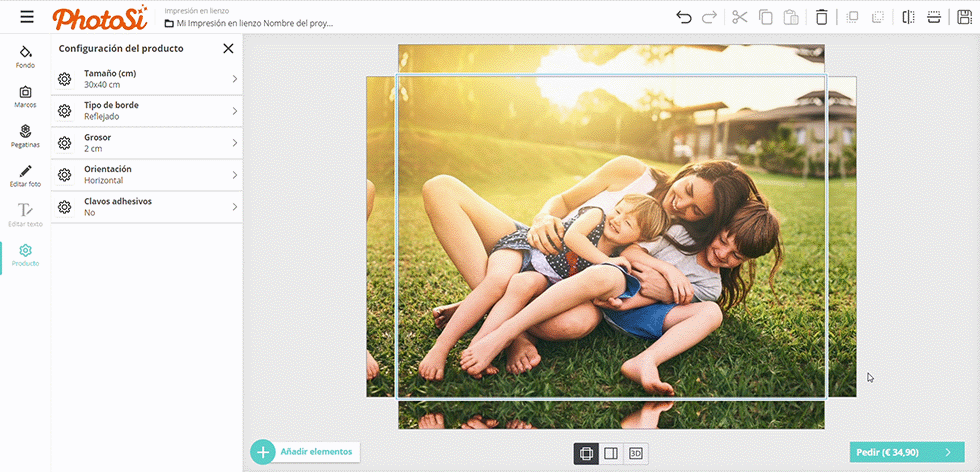The height and width of the screenshot is (472, 980).
Task: Undo the last action
Action: click(x=684, y=17)
